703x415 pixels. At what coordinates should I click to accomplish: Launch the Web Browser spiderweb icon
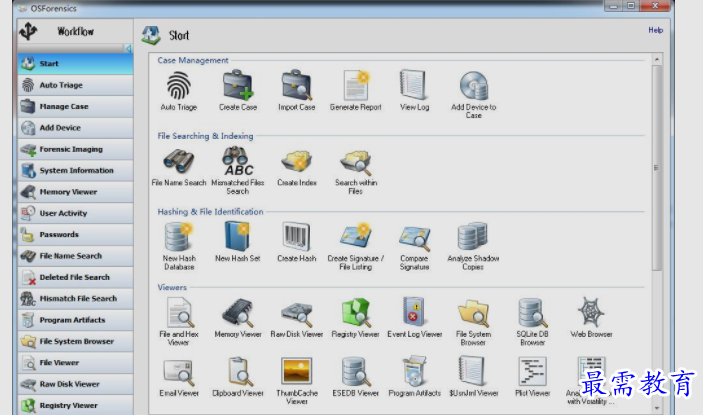tap(591, 311)
